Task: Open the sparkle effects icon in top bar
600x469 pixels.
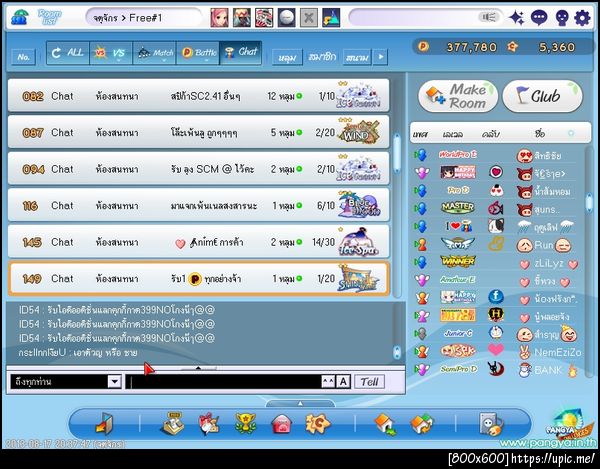Action: pyautogui.click(x=517, y=18)
